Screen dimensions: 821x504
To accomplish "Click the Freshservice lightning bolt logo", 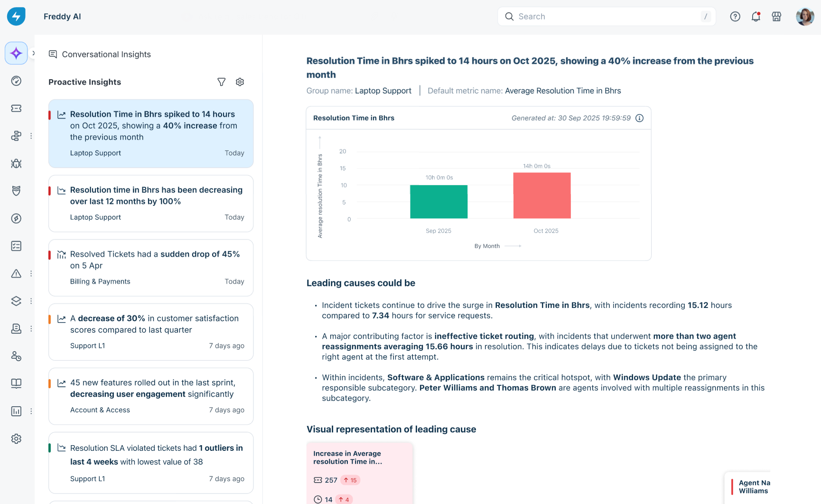I will 16,16.
